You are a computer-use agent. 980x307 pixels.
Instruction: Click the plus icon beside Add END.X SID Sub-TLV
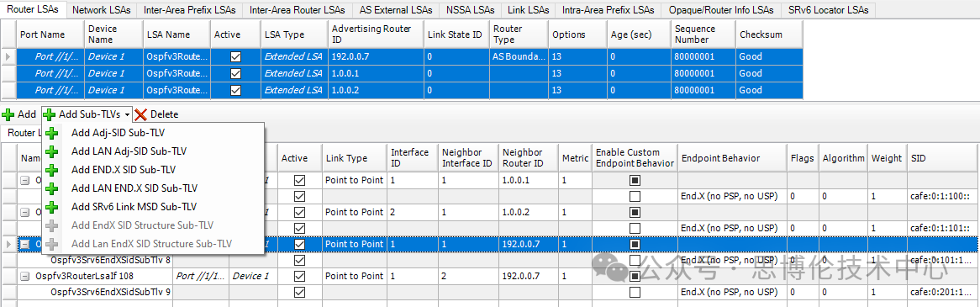(x=52, y=169)
